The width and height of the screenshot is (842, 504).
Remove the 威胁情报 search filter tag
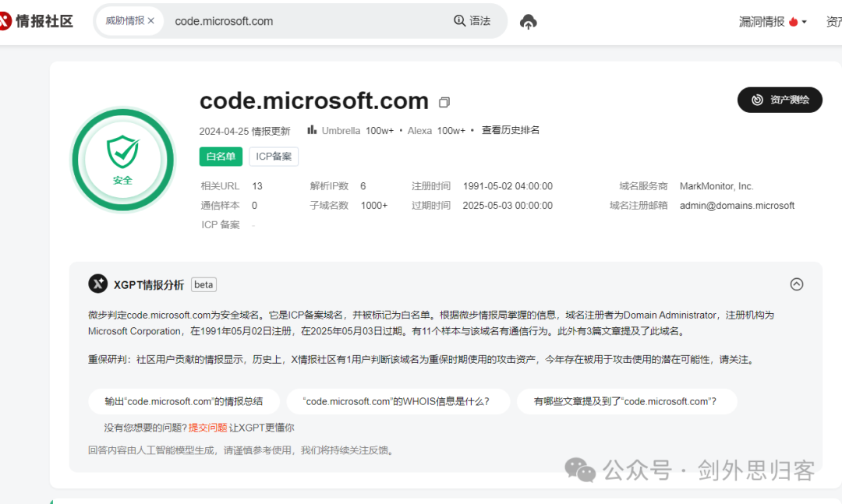(x=151, y=21)
